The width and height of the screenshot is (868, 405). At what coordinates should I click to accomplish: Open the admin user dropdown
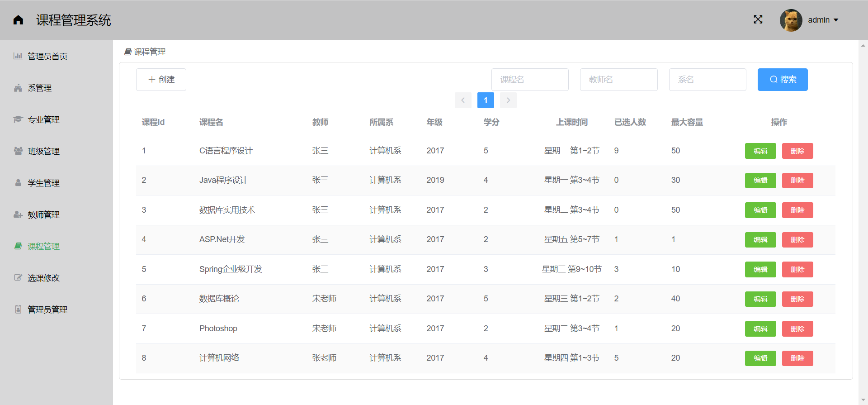tap(823, 20)
